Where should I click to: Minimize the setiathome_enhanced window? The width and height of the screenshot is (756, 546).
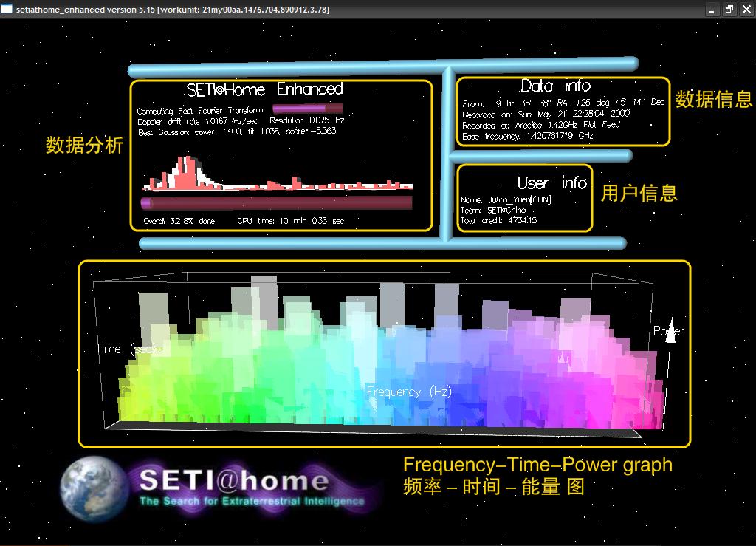tap(711, 10)
